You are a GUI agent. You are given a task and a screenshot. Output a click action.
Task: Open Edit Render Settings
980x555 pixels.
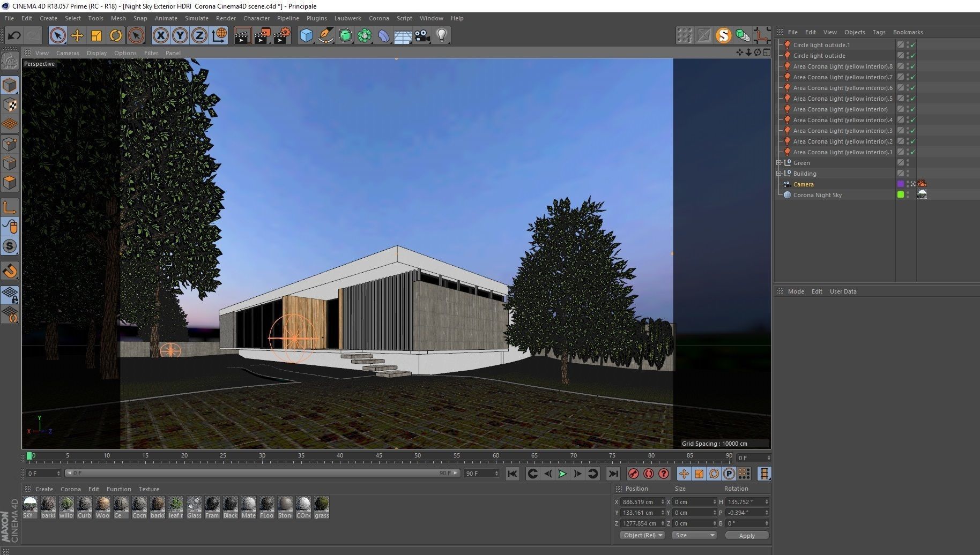pyautogui.click(x=283, y=36)
